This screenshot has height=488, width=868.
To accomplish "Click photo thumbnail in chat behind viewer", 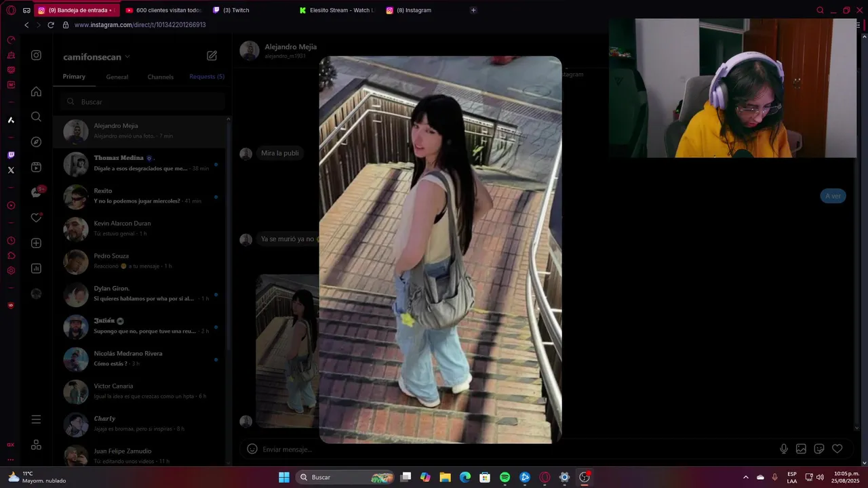I will pos(287,351).
